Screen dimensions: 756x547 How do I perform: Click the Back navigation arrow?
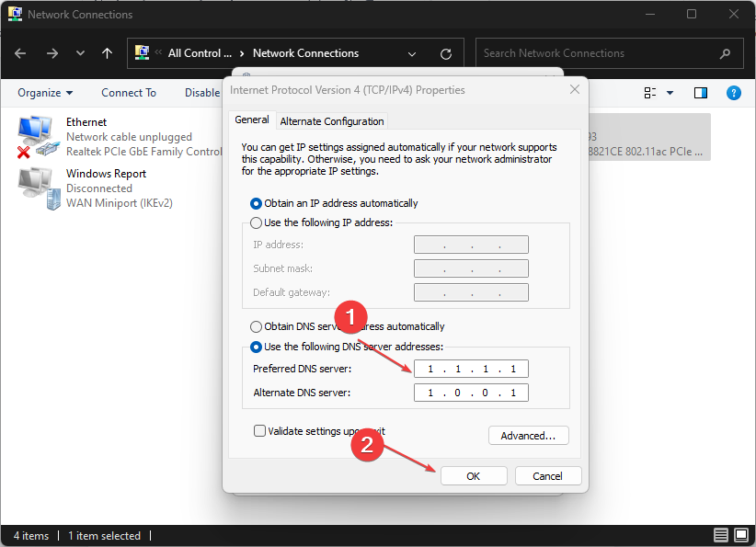point(21,53)
